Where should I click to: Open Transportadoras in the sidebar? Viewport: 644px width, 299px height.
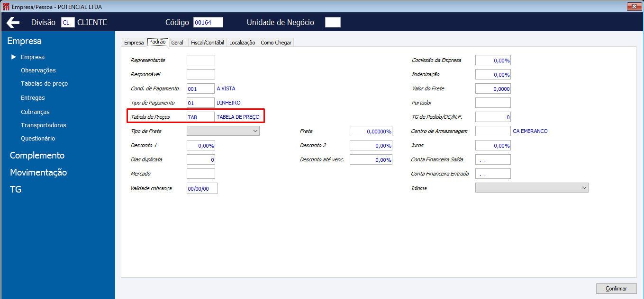(x=44, y=125)
